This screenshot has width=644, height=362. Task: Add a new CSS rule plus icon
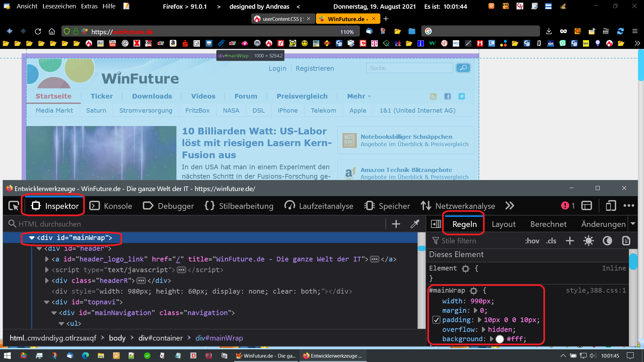(570, 241)
